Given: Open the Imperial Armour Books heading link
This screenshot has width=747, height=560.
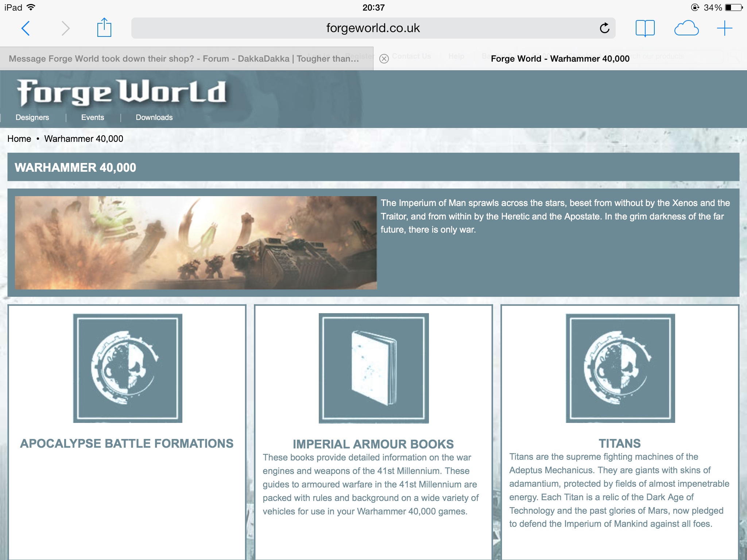Looking at the screenshot, I should [x=373, y=444].
